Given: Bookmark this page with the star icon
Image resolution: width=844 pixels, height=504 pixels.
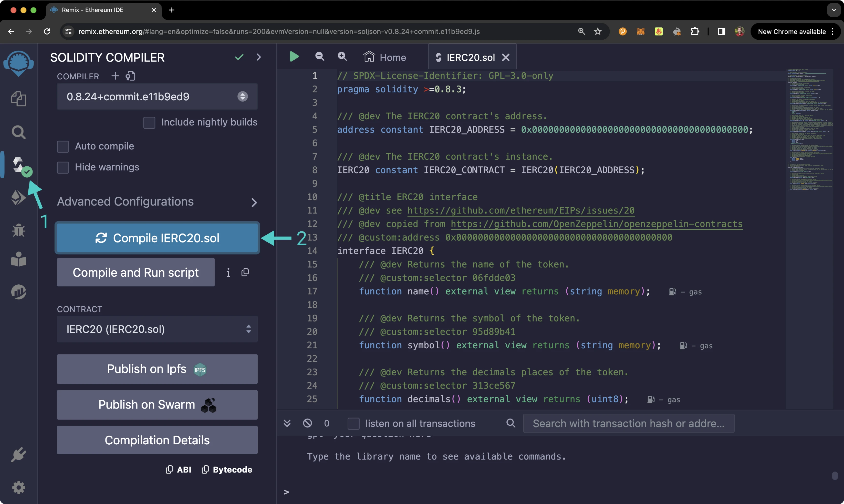Looking at the screenshot, I should (598, 31).
